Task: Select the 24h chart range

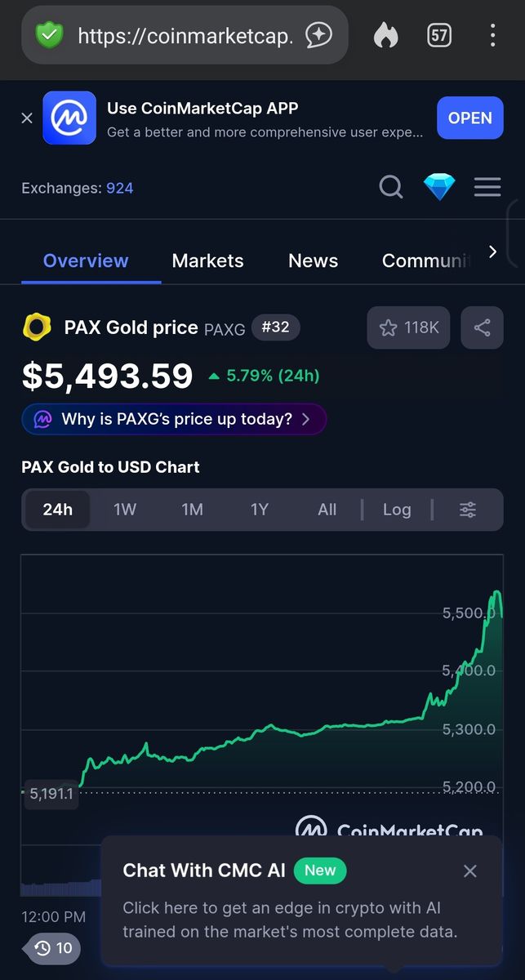Action: point(57,510)
